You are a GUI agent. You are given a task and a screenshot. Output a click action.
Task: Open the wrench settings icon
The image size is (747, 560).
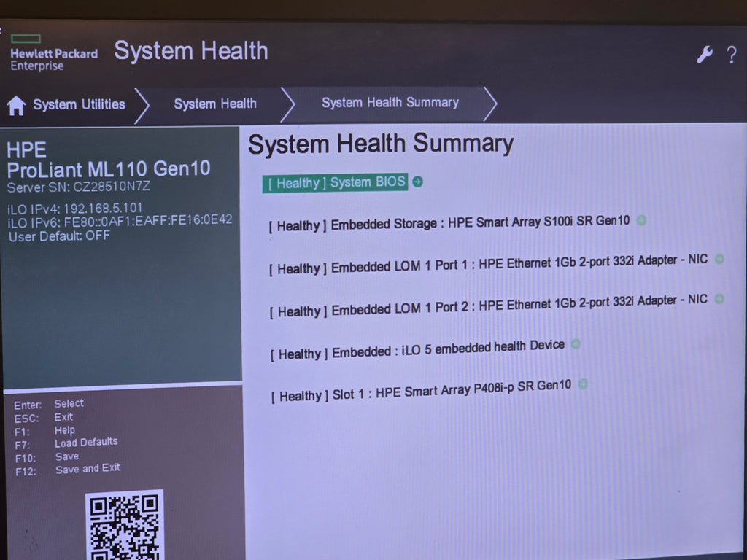(x=705, y=54)
